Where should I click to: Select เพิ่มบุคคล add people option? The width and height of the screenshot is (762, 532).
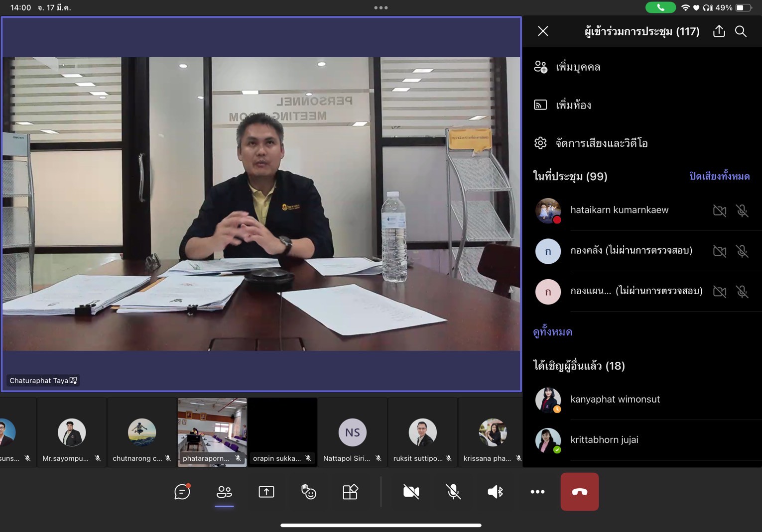(x=642, y=67)
